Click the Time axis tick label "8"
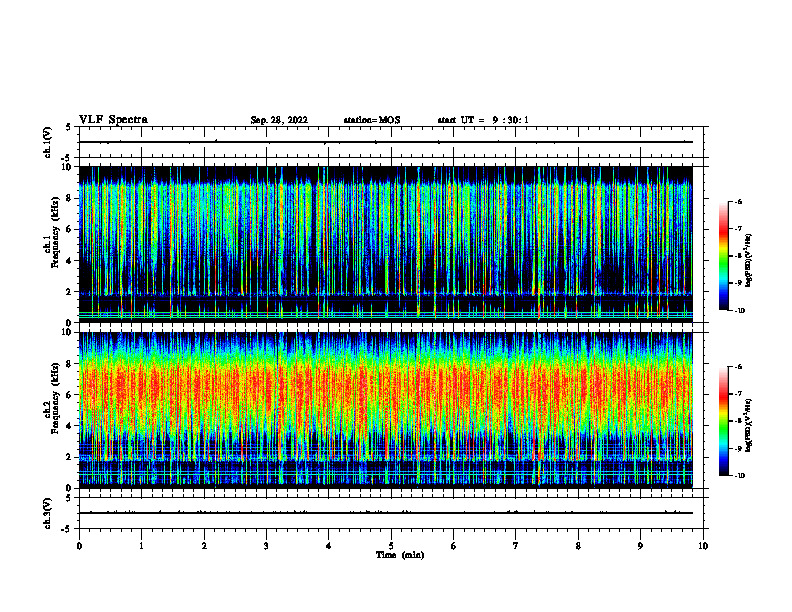This screenshot has width=792, height=612. point(578,546)
